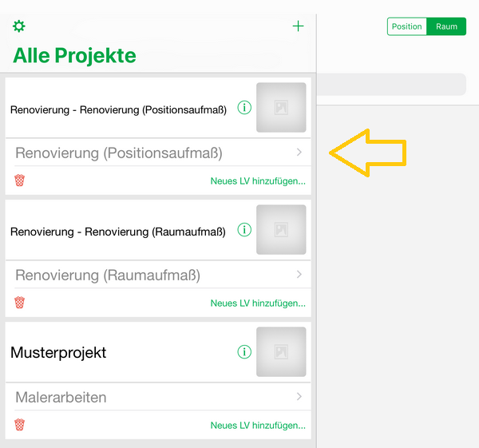479x448 pixels.
Task: Open Malerarbeiten via its chevron
Action: coord(299,397)
